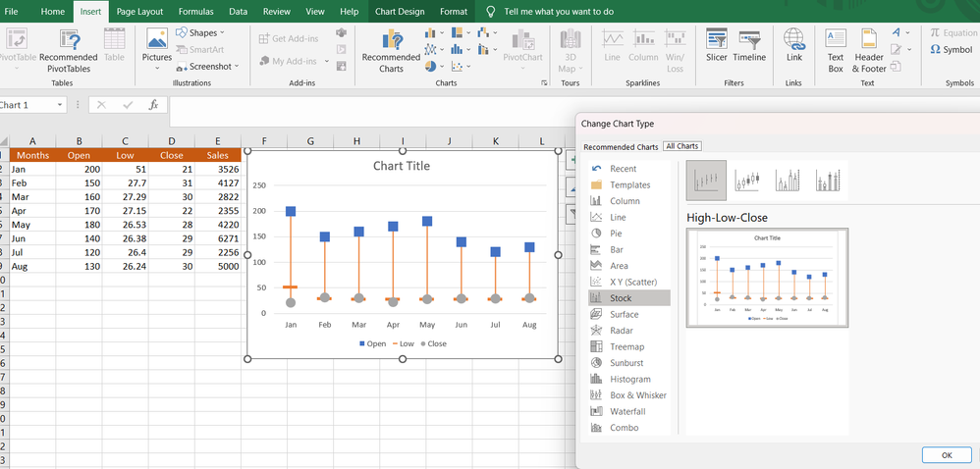Switch to the Format tab
The height and width of the screenshot is (469, 980).
click(x=453, y=11)
